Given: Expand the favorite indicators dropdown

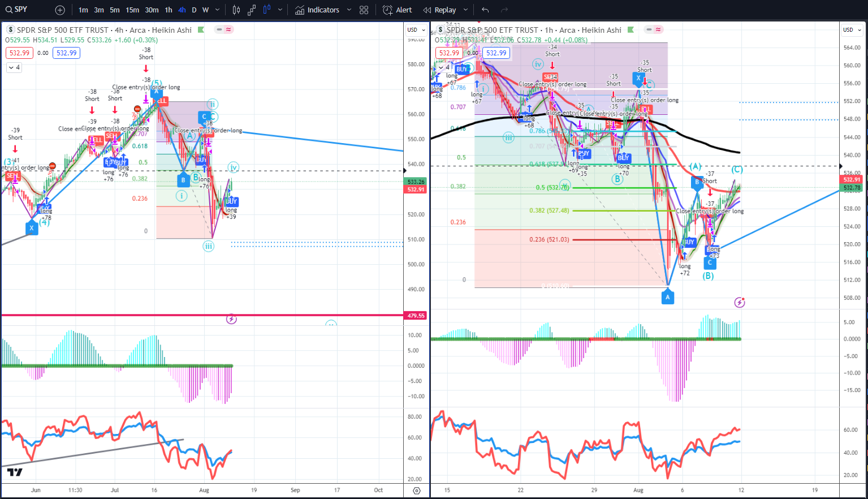Looking at the screenshot, I should 349,10.
